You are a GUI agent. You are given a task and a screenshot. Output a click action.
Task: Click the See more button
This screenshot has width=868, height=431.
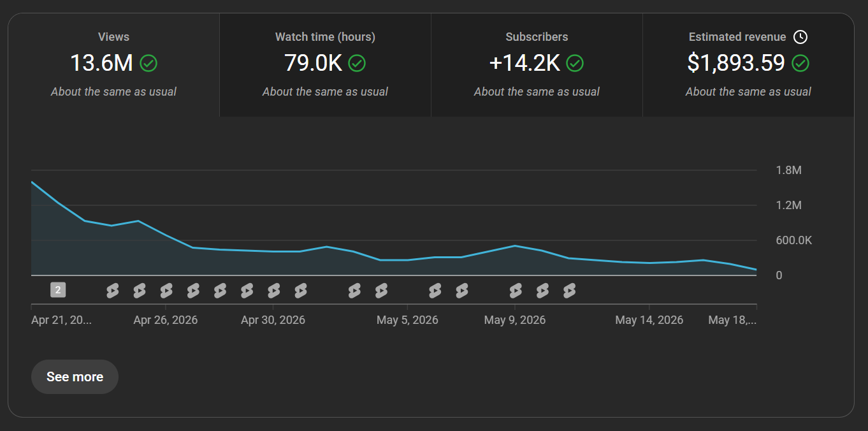pyautogui.click(x=75, y=377)
